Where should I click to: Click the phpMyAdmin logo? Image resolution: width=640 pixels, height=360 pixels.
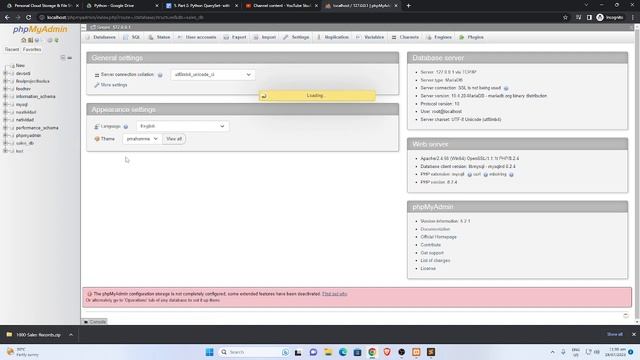click(40, 29)
